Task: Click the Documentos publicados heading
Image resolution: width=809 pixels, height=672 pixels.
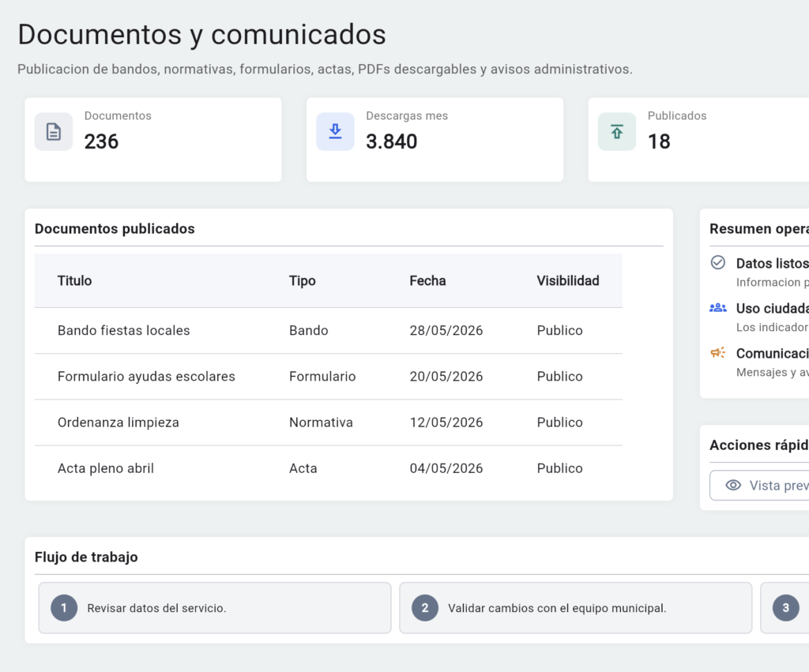Action: pyautogui.click(x=115, y=229)
